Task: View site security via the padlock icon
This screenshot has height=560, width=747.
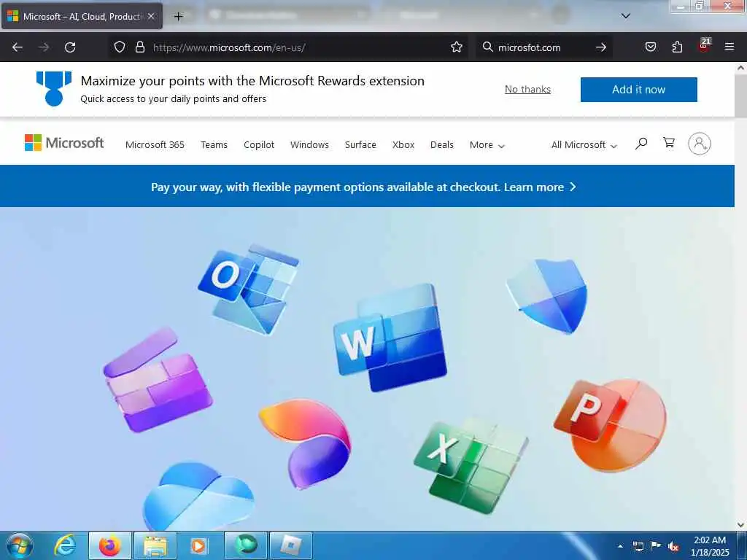Action: (139, 47)
